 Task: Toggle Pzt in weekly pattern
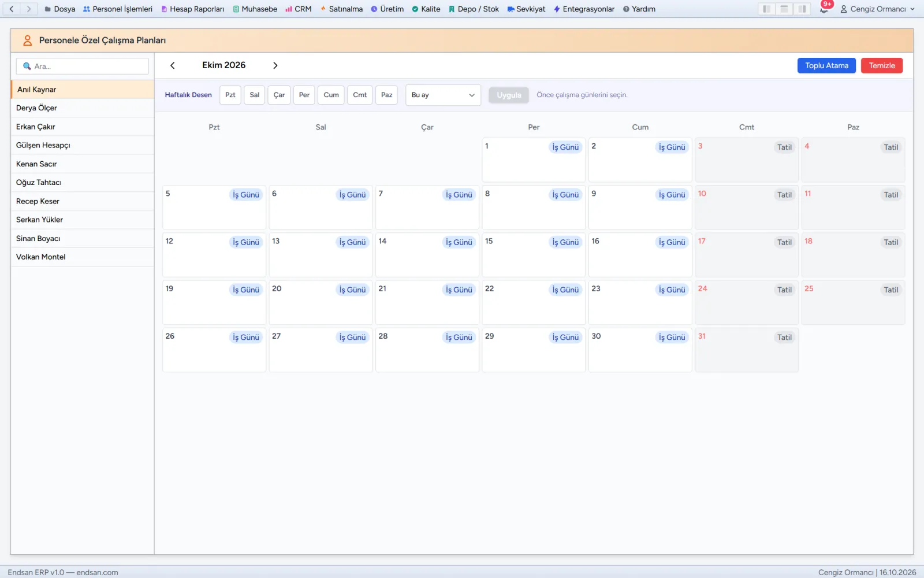pos(230,95)
